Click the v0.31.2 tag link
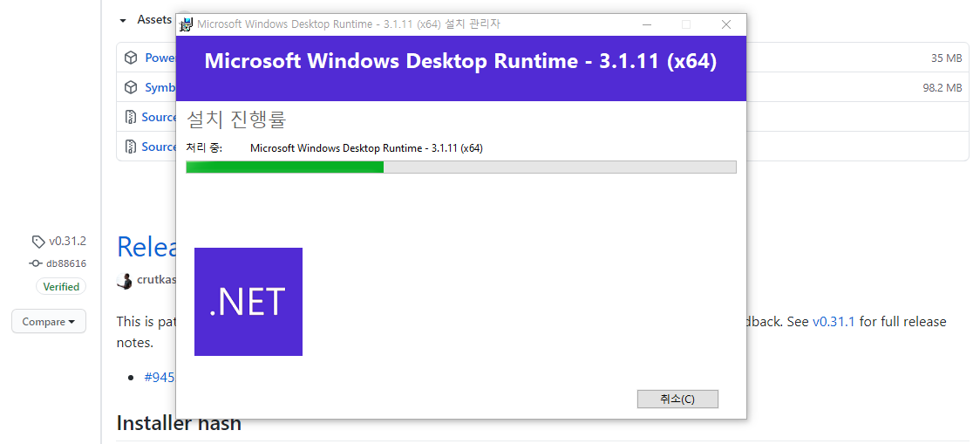The width and height of the screenshot is (980, 444). [67, 241]
